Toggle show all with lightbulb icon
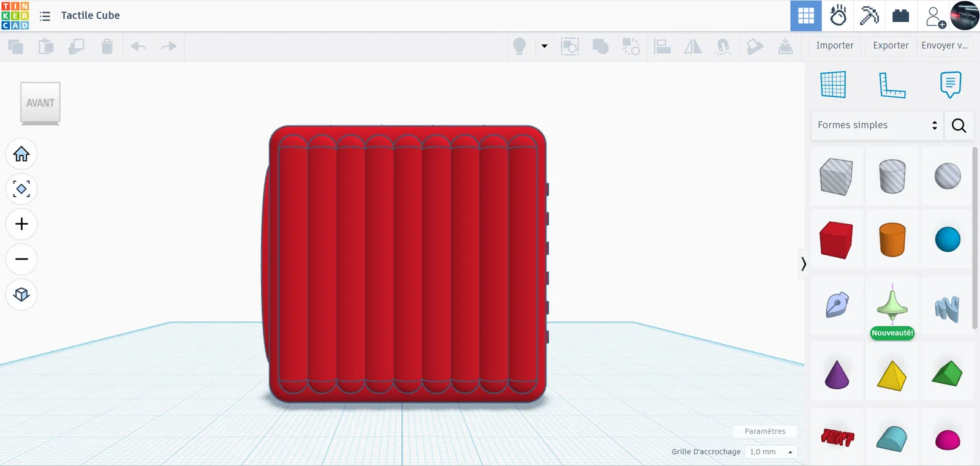Image resolution: width=980 pixels, height=466 pixels. coord(519,47)
